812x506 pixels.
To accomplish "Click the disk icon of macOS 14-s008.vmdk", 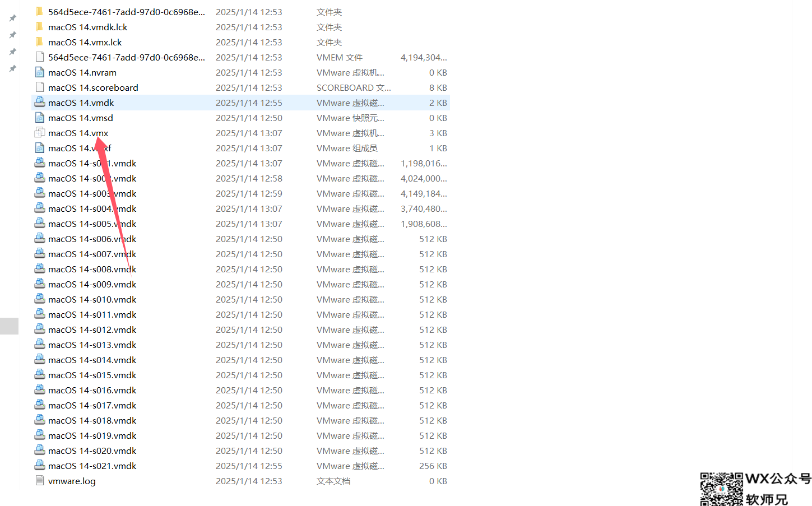I will 39,269.
